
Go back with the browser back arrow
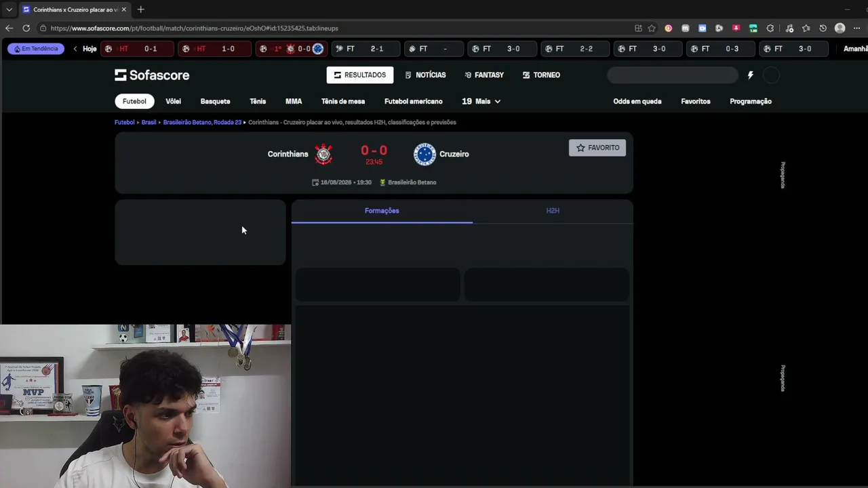[x=9, y=28]
